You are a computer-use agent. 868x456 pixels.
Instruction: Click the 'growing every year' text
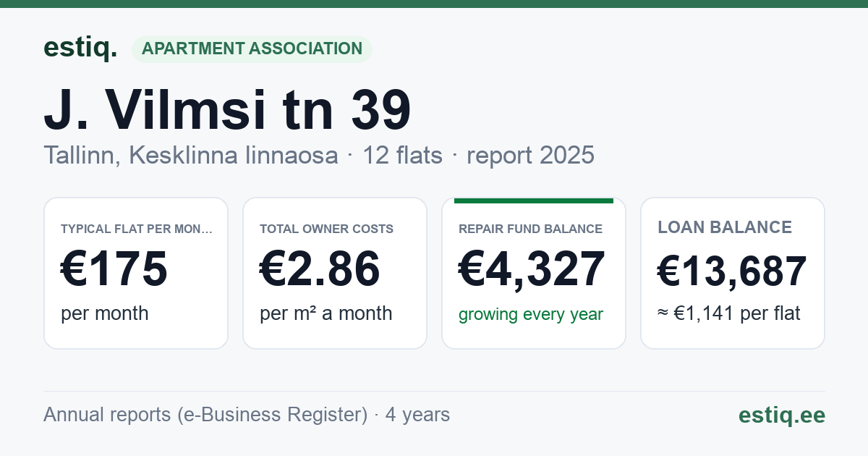531,314
